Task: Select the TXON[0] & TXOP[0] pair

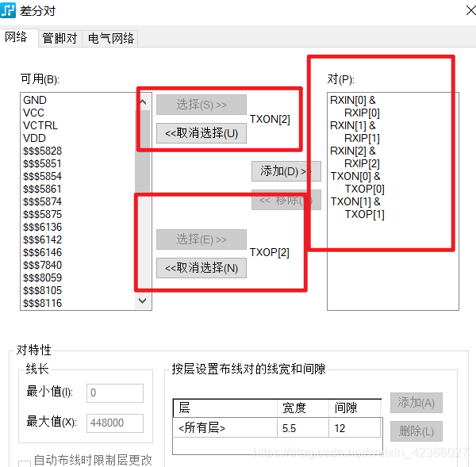Action: click(357, 182)
